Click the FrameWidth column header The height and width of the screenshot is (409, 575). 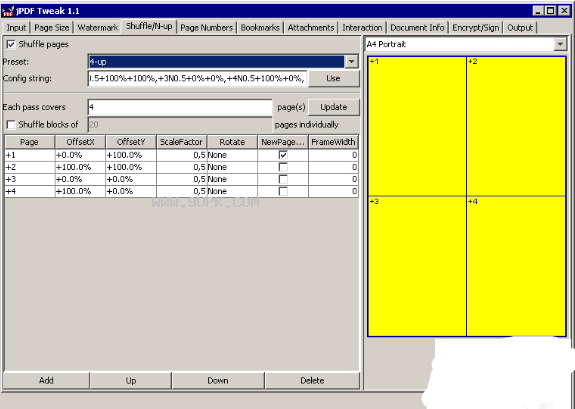[333, 142]
